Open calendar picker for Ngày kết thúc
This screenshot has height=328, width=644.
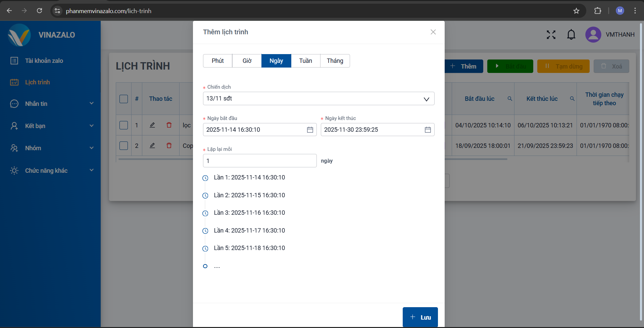click(x=428, y=130)
